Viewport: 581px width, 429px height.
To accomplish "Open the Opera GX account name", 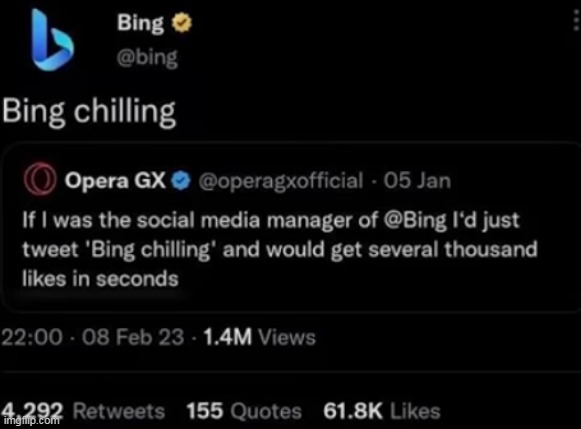I will pos(115,181).
